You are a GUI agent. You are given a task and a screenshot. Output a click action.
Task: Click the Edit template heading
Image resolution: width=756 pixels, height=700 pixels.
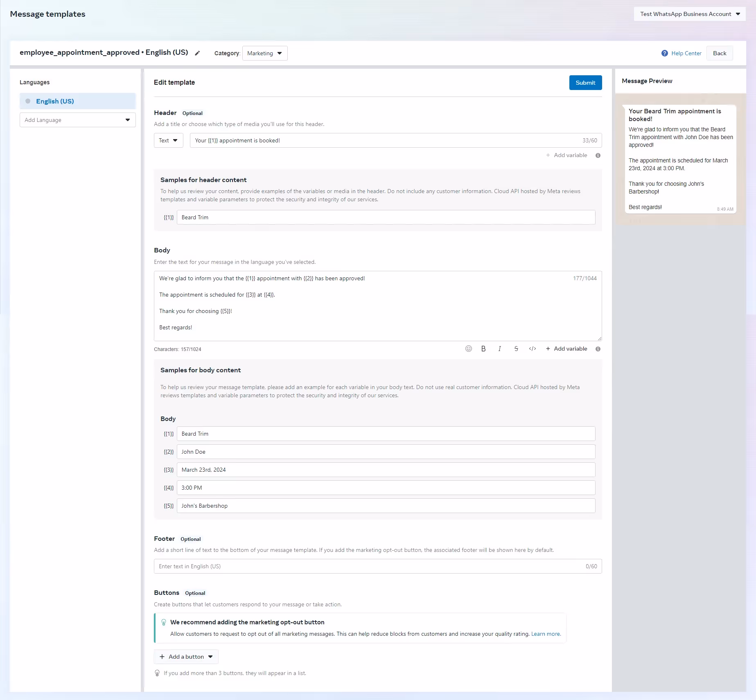(174, 83)
